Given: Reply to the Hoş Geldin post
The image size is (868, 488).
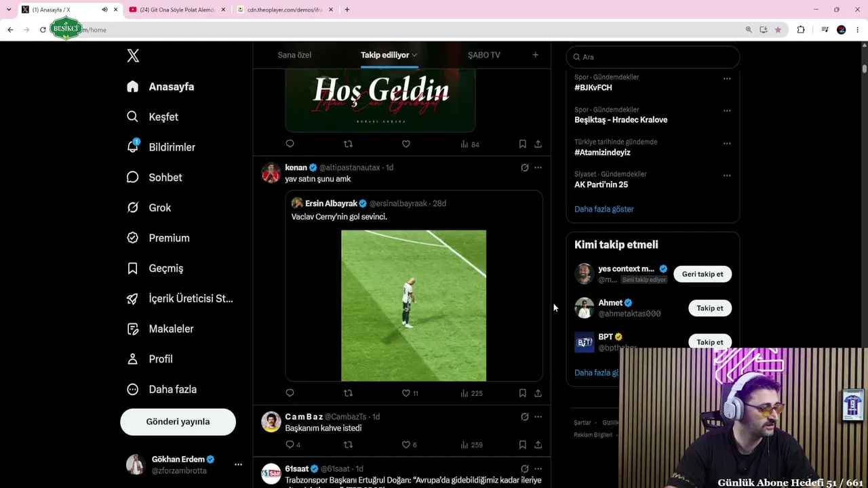Looking at the screenshot, I should (x=290, y=144).
